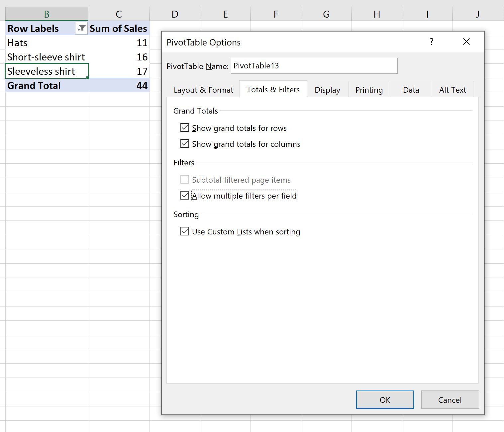
Task: Click the dialog help question mark
Action: point(431,42)
